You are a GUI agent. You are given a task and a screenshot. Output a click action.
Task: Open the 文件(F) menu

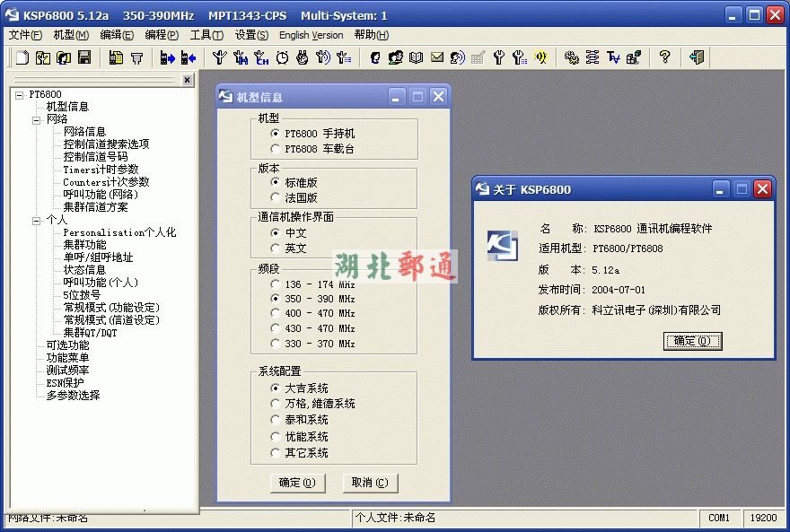[25, 35]
